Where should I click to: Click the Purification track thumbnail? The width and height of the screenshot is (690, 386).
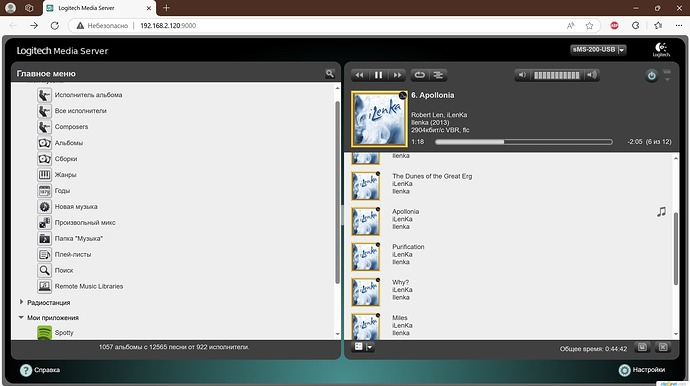tap(365, 256)
